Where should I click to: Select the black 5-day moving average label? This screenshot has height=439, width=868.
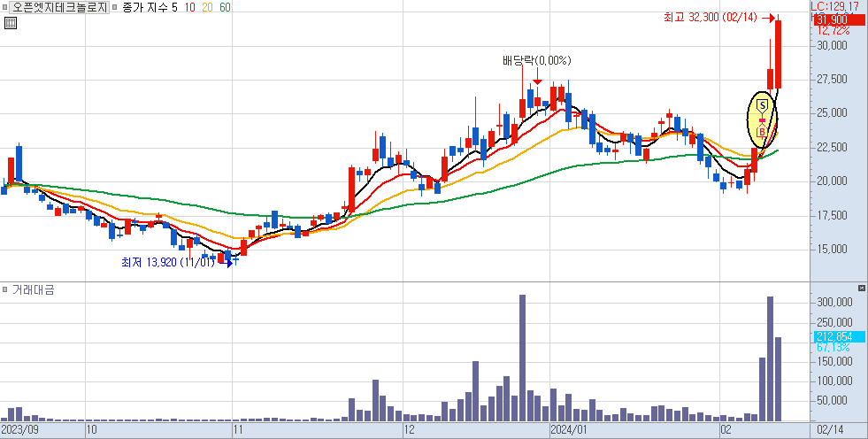(x=175, y=7)
